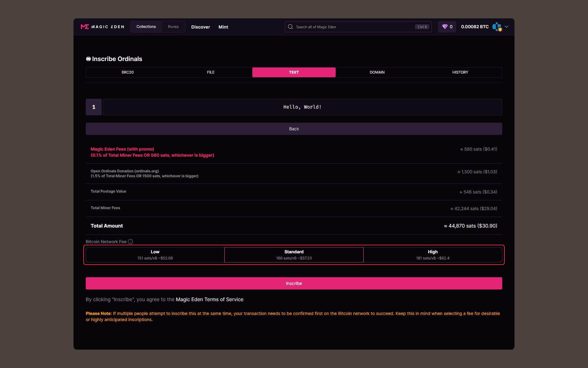Screen dimensions: 588x368
Task: Expand the wallet account dropdown chevron
Action: click(507, 27)
